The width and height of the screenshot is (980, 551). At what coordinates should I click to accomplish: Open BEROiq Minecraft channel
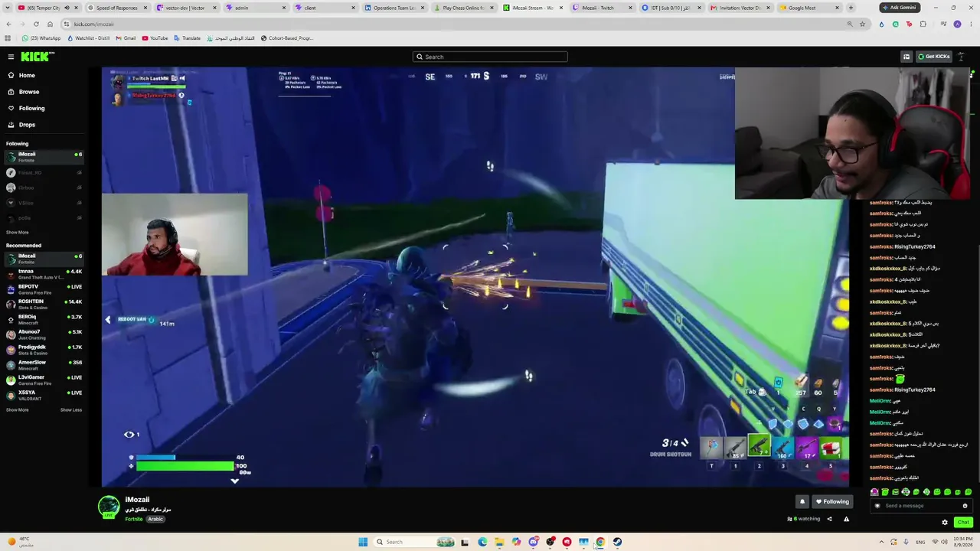tap(44, 319)
